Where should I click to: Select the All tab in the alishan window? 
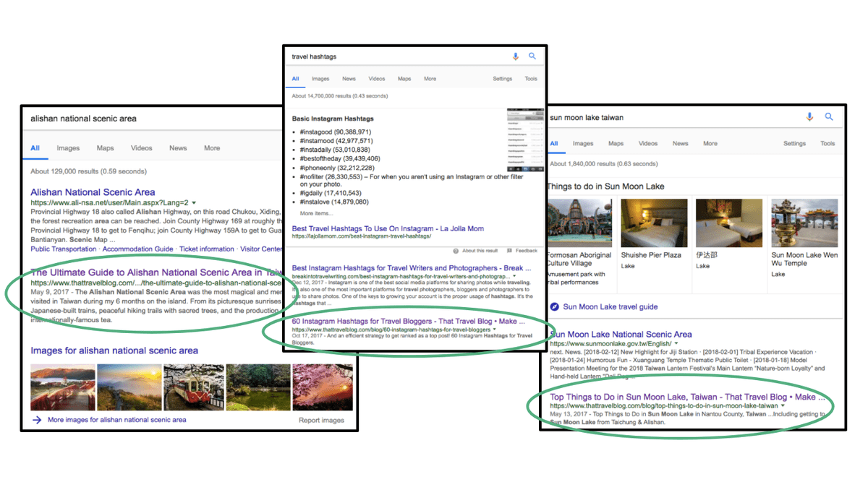click(35, 148)
